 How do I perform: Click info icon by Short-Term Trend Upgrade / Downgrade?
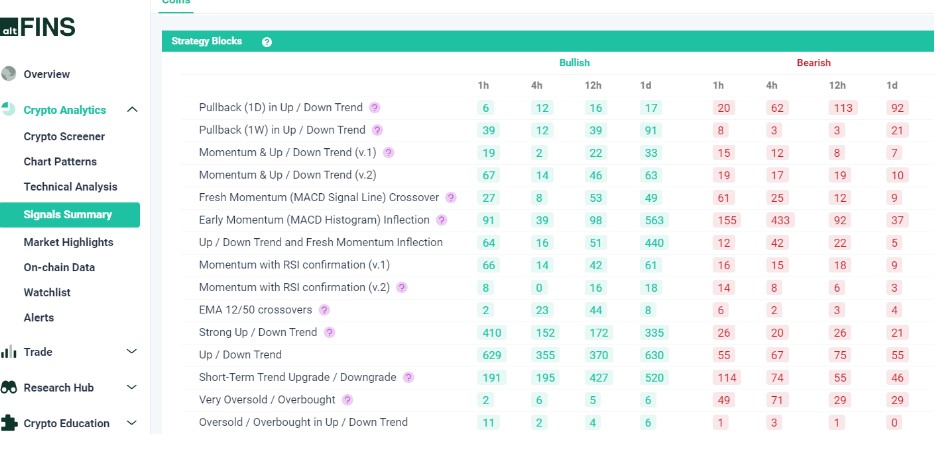tap(408, 377)
